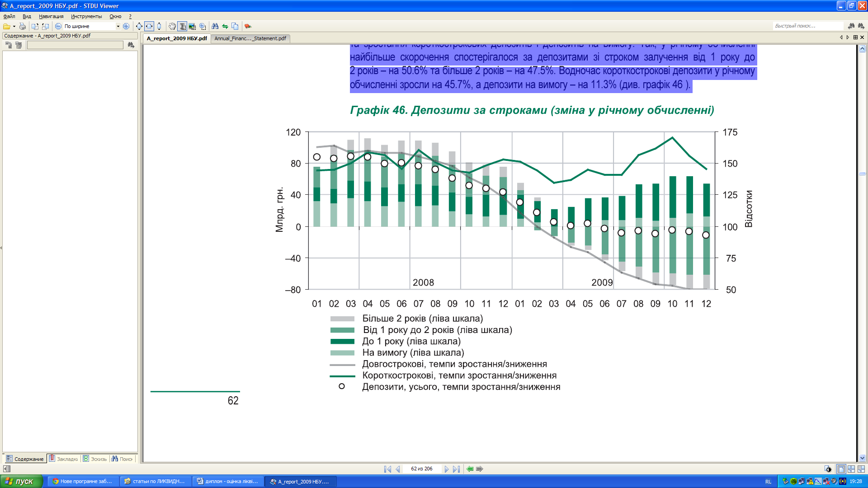
Task: Click the Zoom out minus button
Action: [x=58, y=26]
